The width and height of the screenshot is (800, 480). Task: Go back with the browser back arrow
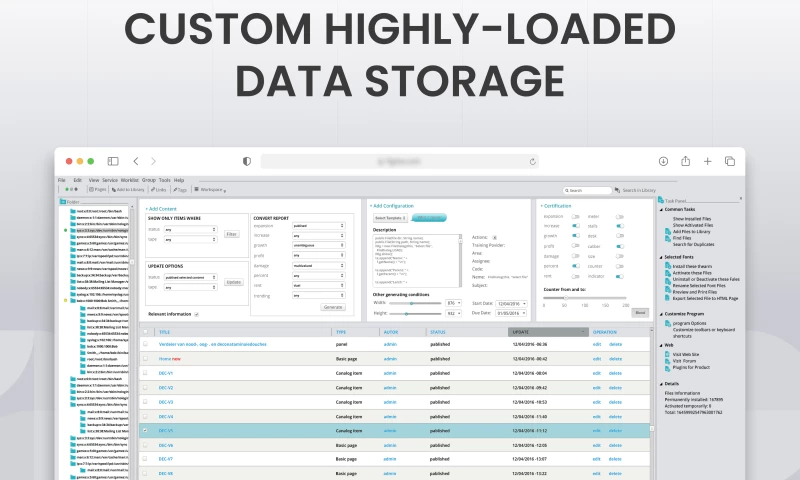pyautogui.click(x=136, y=161)
